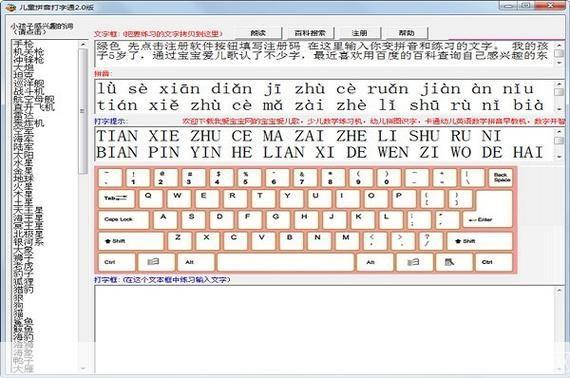
Task: Click the right Windows key icon on keyboard
Action: click(413, 262)
